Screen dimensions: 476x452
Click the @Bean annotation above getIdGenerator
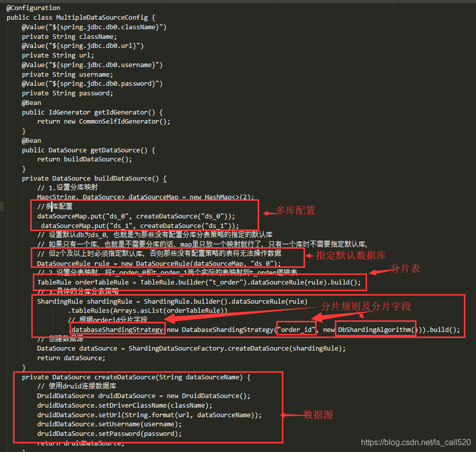click(31, 102)
